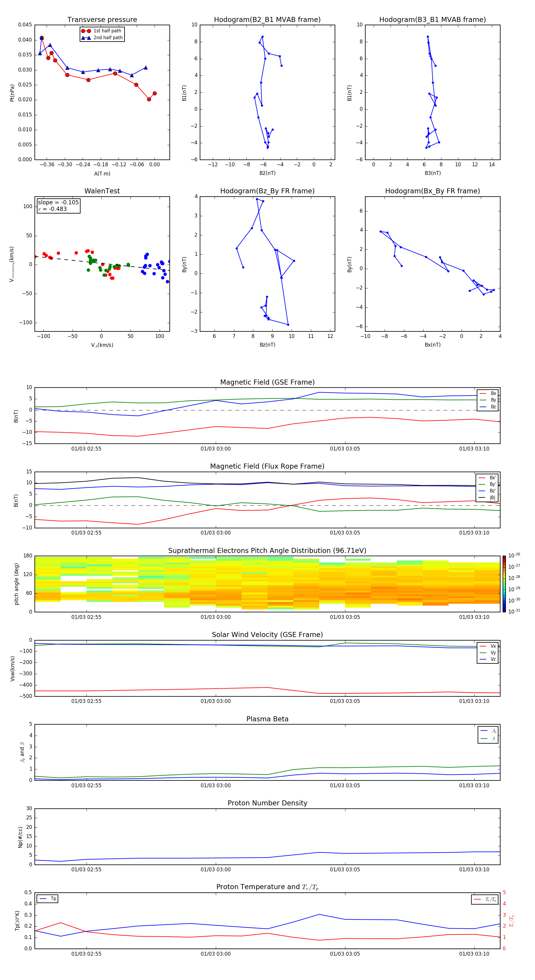Click the "Bz(nT)" x-axis label
Viewport: 535px width, 980px height.
(267, 345)
